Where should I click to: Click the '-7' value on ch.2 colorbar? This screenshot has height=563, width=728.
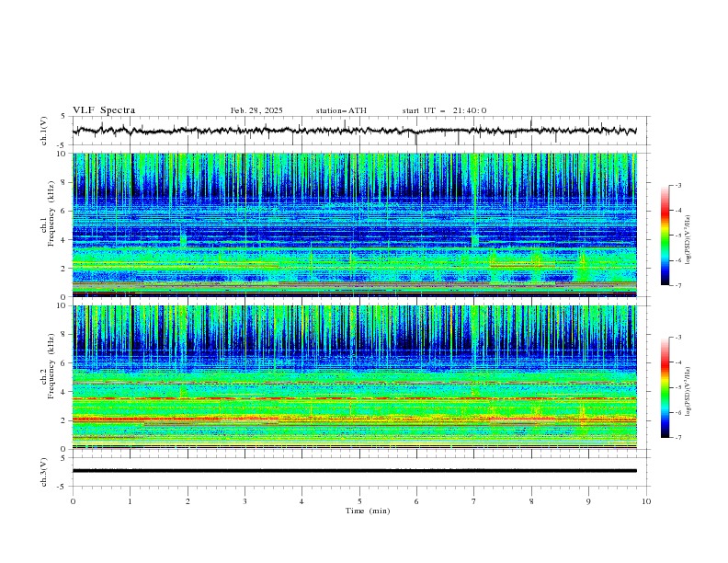pos(677,437)
